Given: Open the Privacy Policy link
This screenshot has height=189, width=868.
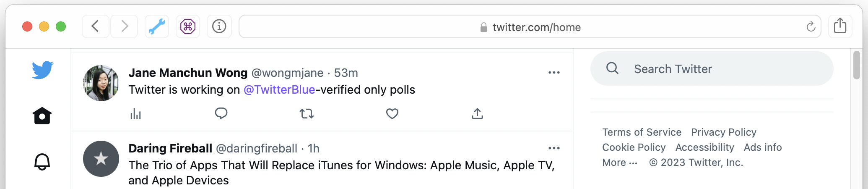Looking at the screenshot, I should [x=723, y=132].
